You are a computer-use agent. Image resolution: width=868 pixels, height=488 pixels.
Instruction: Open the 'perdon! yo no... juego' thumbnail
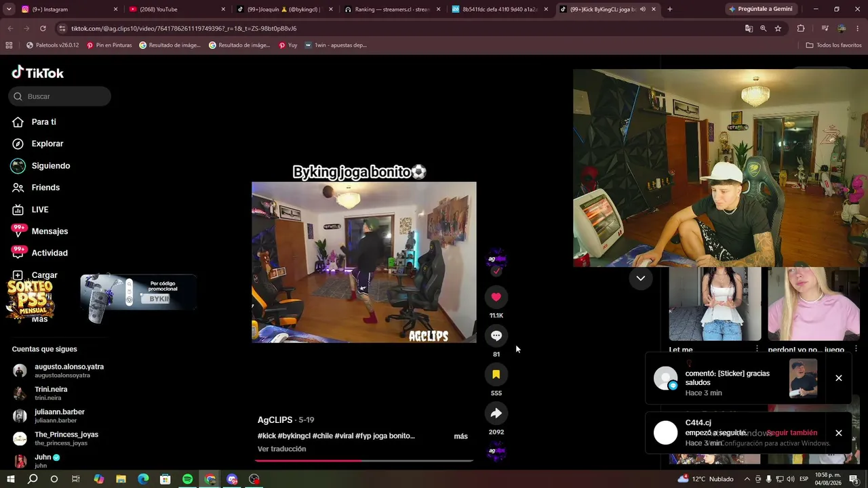813,304
